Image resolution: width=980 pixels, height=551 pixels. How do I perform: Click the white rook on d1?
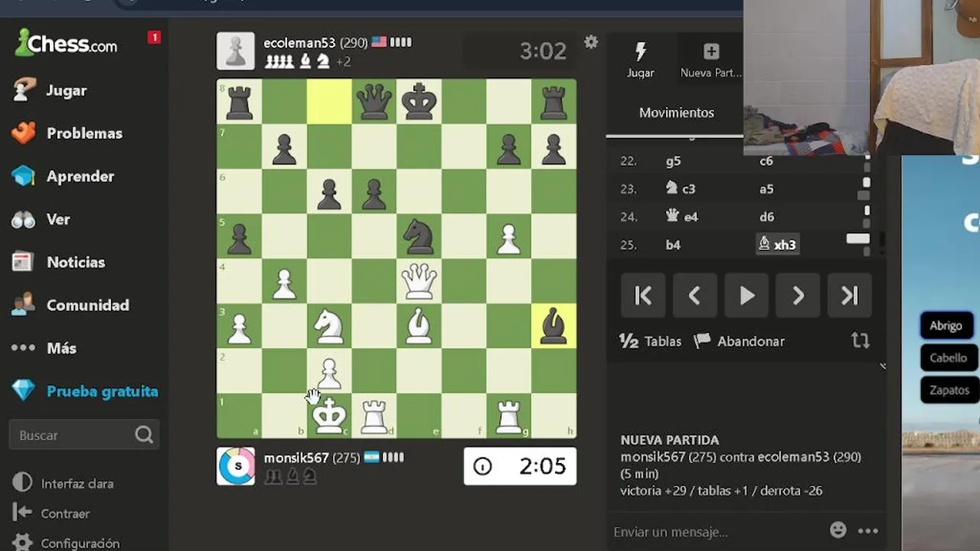click(374, 416)
